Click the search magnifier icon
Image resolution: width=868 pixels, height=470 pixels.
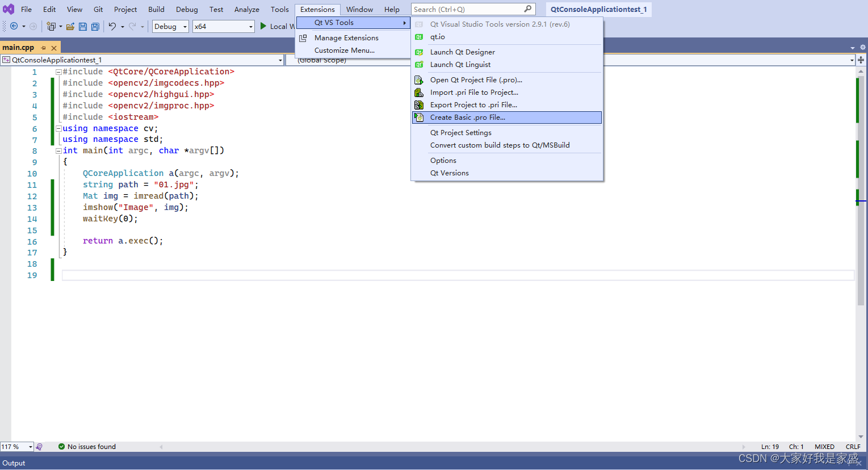click(528, 9)
